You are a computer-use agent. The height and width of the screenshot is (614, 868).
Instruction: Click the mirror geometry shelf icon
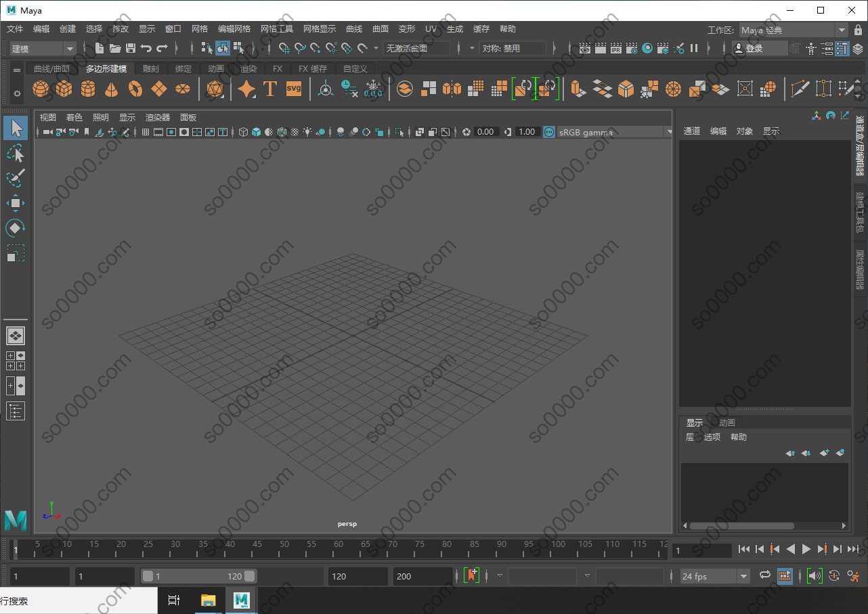[452, 89]
